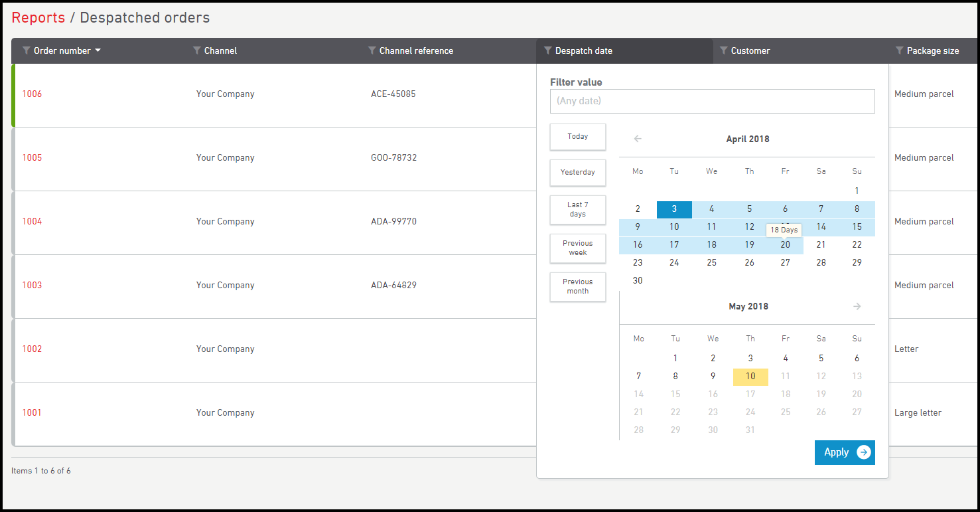Choose the Today quick filter
The image size is (980, 512).
[577, 136]
